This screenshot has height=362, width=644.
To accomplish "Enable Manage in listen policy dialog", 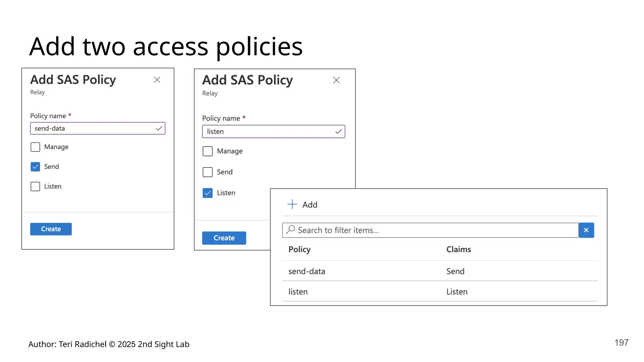I will (x=208, y=151).
